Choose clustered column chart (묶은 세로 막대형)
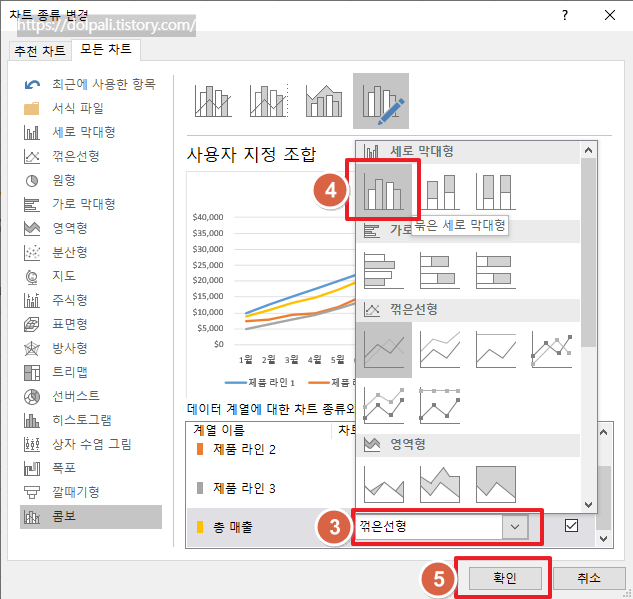Image resolution: width=633 pixels, height=599 pixels. point(384,191)
